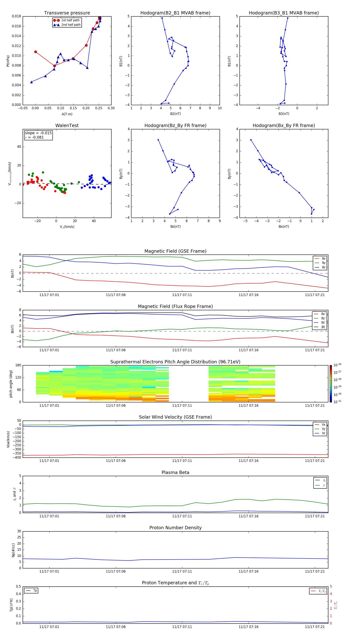This screenshot has width=351, height=644.
Task: Click the 'Hodogram(Bx_By FR frame)' title
Action: (284, 125)
